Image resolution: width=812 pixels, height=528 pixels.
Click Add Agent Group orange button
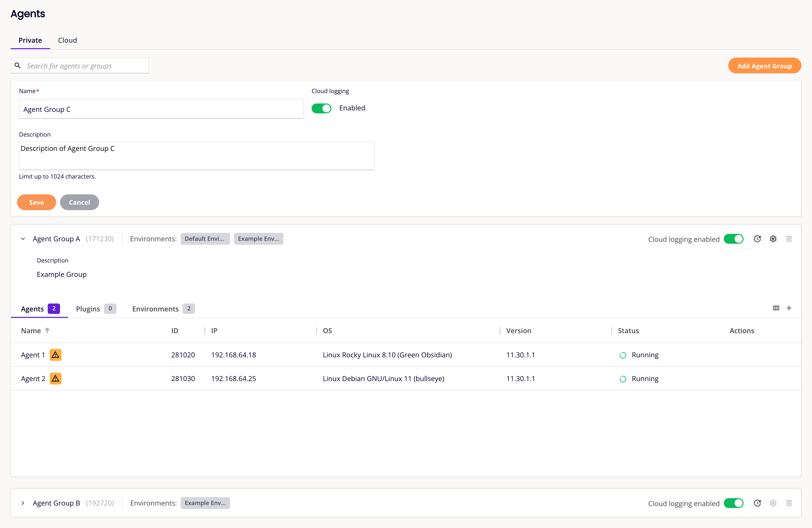[764, 66]
